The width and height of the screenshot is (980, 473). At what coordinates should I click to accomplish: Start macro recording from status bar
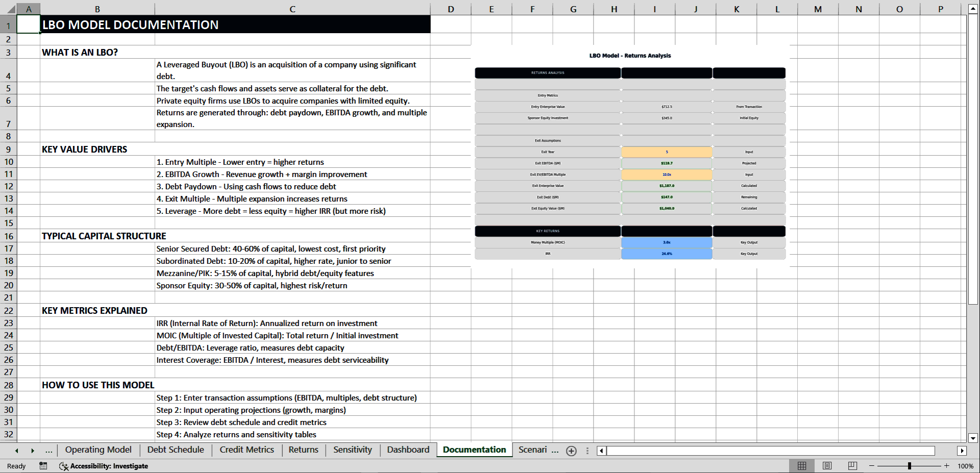43,466
